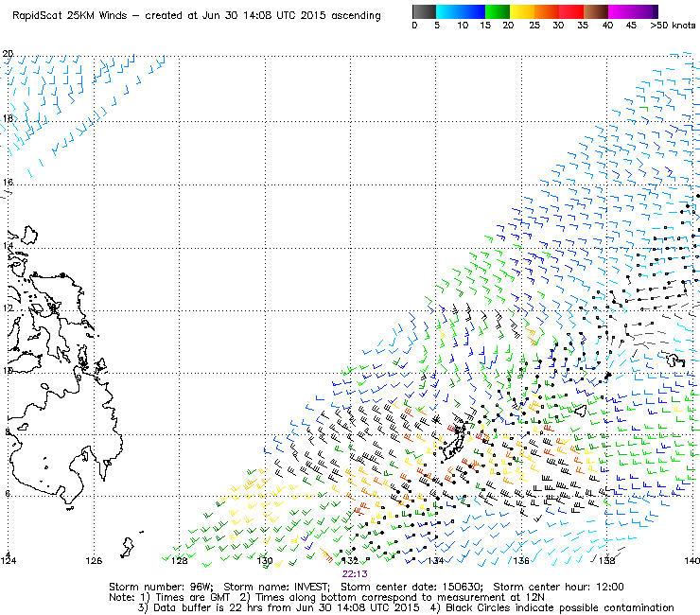Click the 'Storm number: 96W;' text
Image resolution: width=700 pixels, height=615 pixels.
pos(161,587)
